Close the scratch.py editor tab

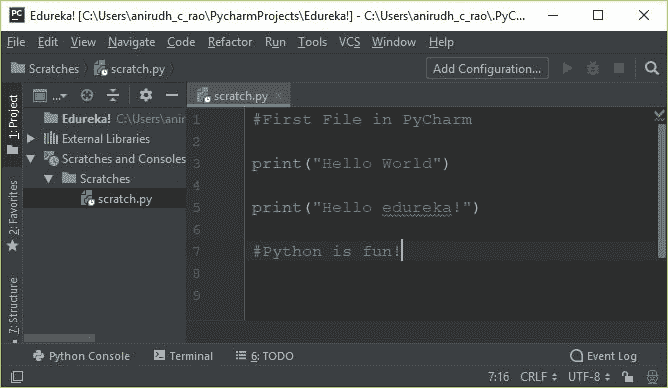279,96
